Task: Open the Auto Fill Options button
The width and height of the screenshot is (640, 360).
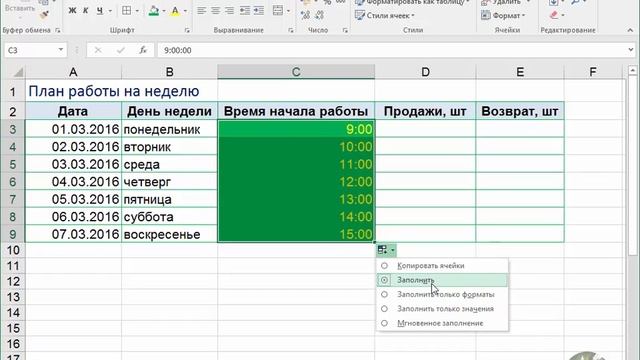Action: coord(386,250)
